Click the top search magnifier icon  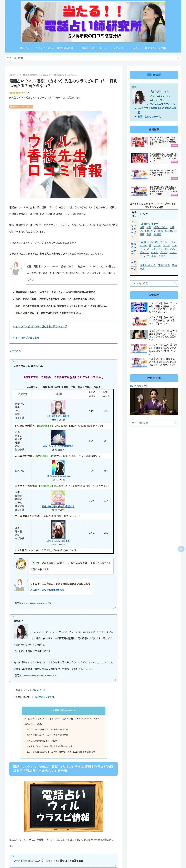click(x=178, y=58)
